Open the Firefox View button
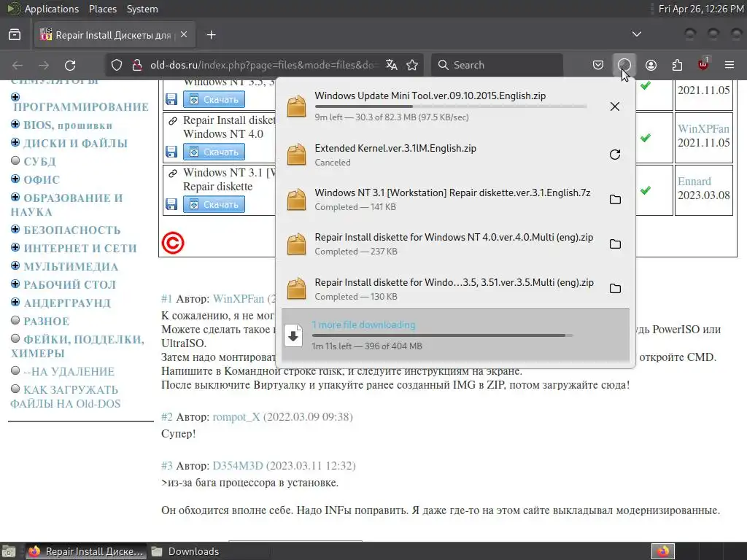 [15, 35]
